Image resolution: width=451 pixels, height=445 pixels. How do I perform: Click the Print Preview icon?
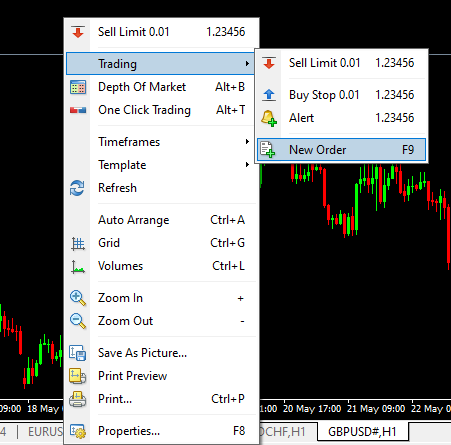[x=78, y=376]
